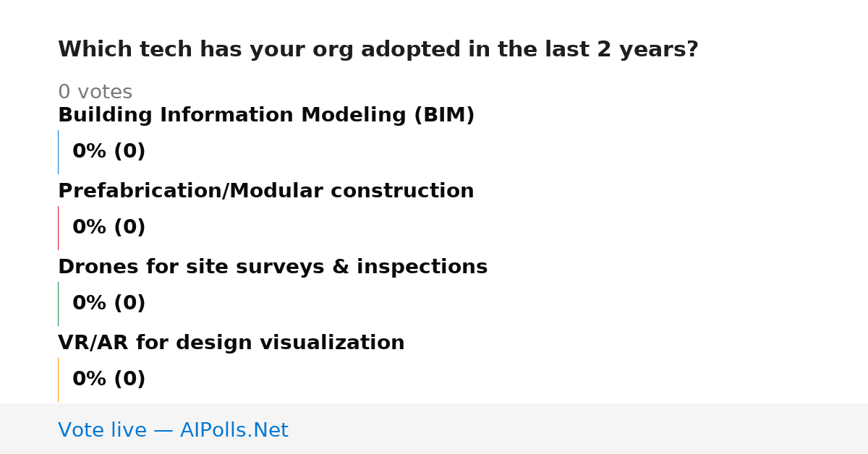Click the 0% (0) result for VR/AR
Viewport: 868px width, 454px height.
click(x=109, y=380)
